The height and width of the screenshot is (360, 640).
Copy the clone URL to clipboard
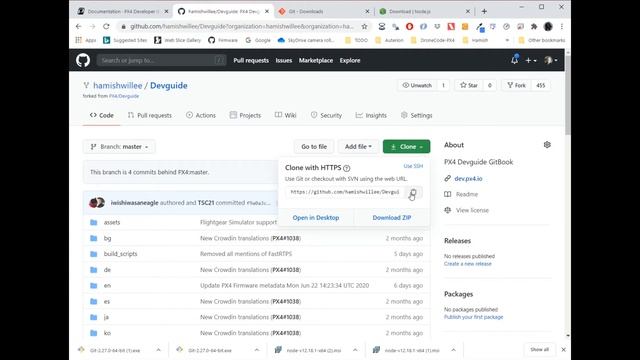click(x=413, y=192)
